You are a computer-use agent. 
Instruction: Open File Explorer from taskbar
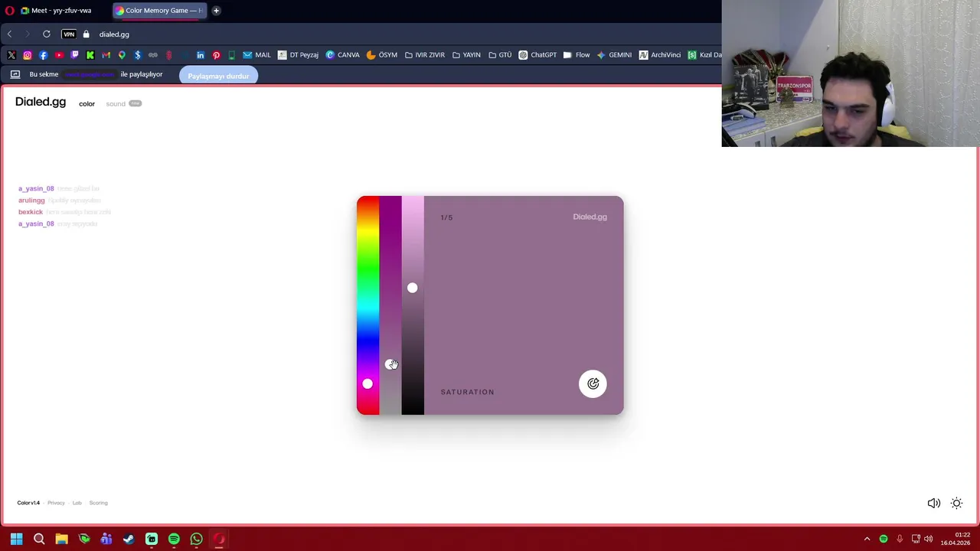(x=61, y=540)
